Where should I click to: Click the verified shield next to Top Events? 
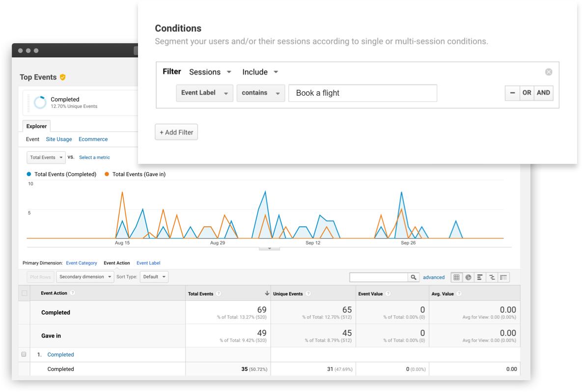coord(63,77)
